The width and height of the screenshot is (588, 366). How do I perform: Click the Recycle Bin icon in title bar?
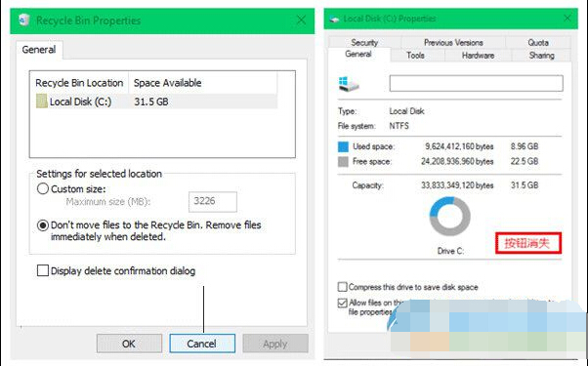tap(24, 20)
